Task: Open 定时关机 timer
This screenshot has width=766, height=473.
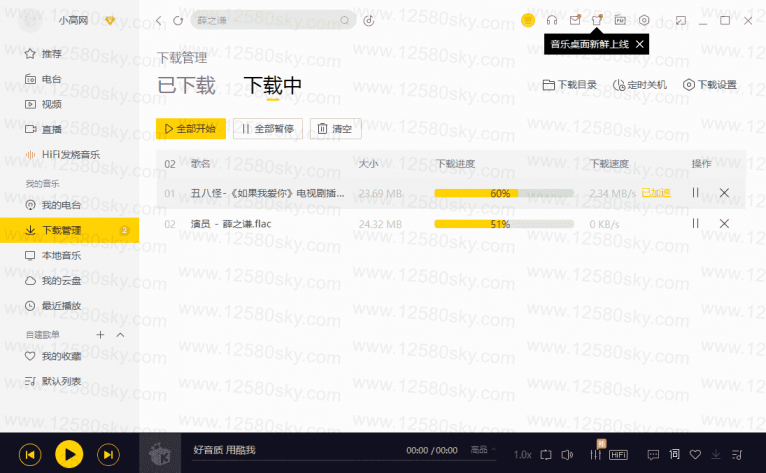Action: (x=640, y=85)
